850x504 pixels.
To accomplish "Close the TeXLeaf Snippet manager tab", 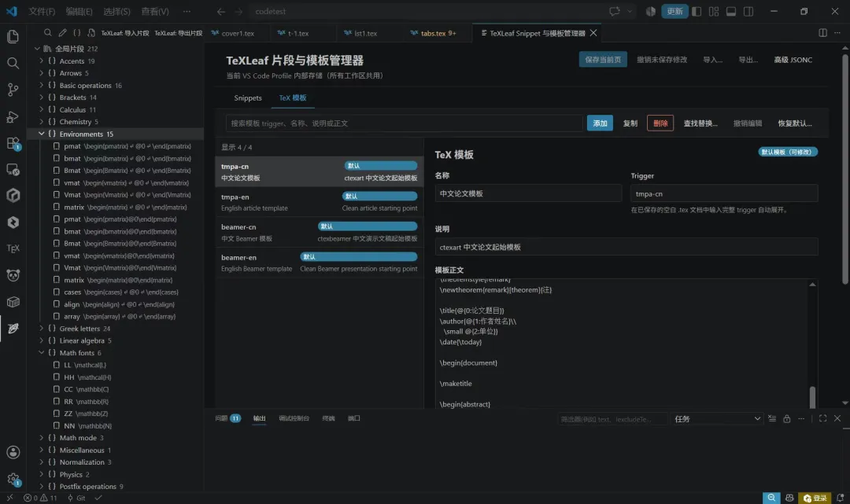I will point(593,33).
